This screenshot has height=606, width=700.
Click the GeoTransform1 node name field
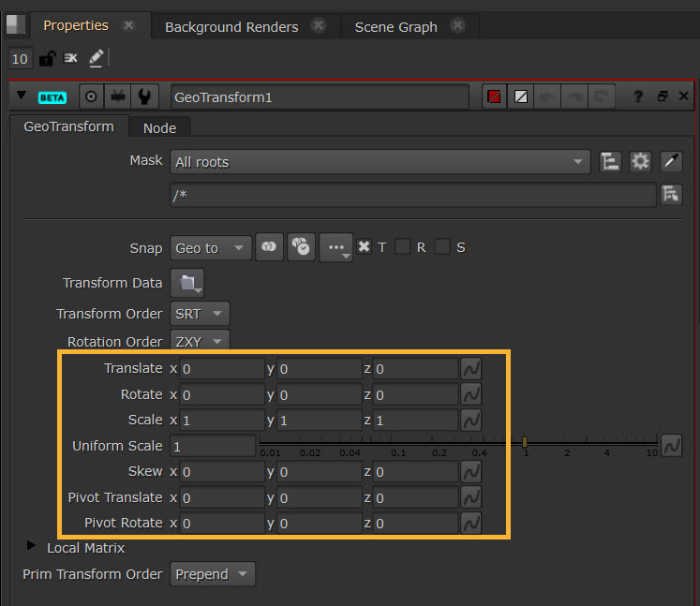tap(319, 96)
